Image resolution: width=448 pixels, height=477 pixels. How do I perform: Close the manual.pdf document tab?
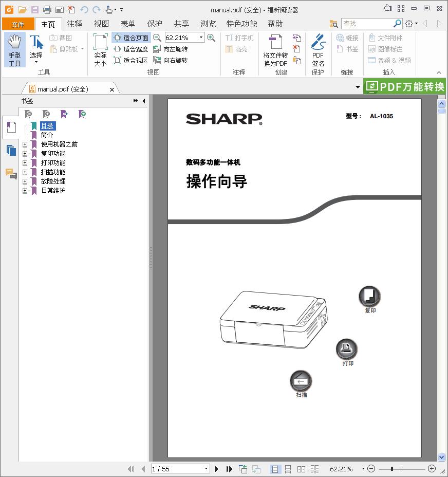(x=112, y=89)
